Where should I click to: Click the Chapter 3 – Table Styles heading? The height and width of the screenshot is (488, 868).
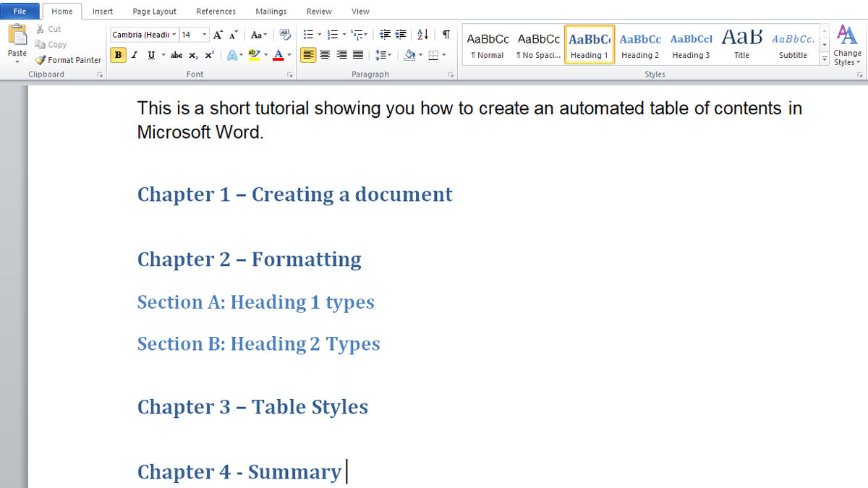(252, 407)
